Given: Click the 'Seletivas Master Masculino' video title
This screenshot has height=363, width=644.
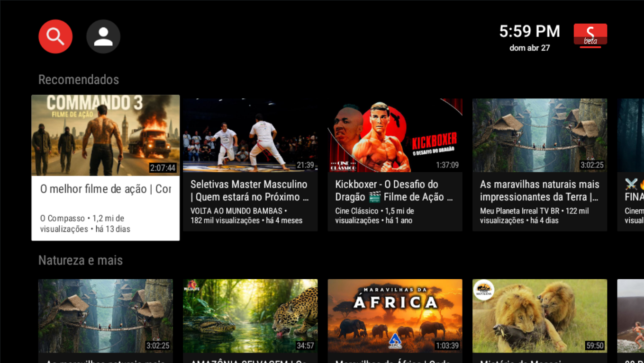Looking at the screenshot, I should coord(250,191).
